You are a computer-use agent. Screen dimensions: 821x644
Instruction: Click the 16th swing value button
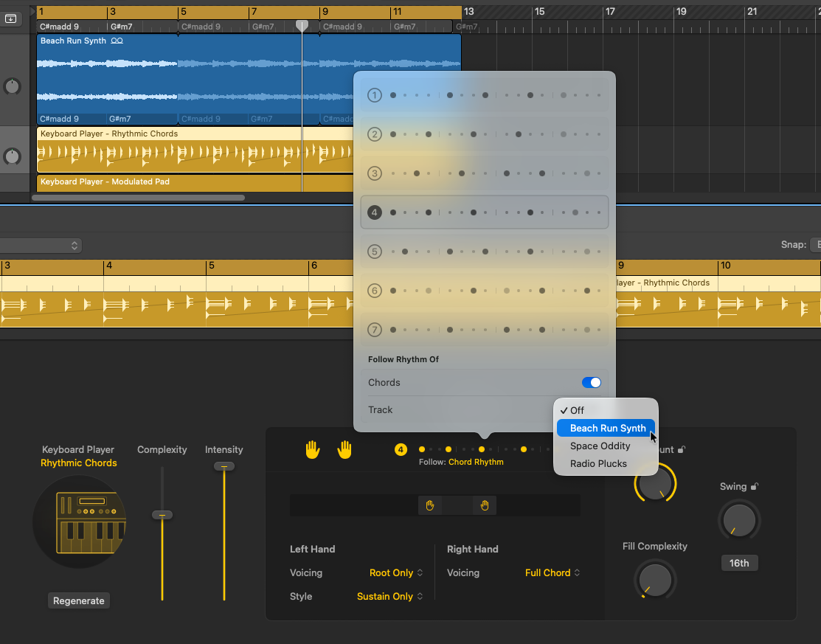[739, 564]
